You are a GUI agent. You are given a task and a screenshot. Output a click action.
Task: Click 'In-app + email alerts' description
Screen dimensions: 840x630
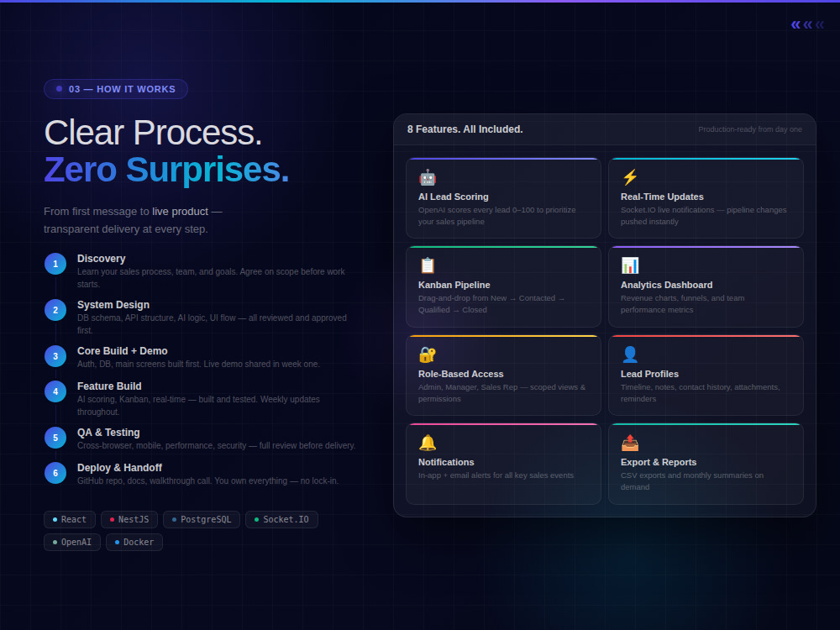(496, 475)
